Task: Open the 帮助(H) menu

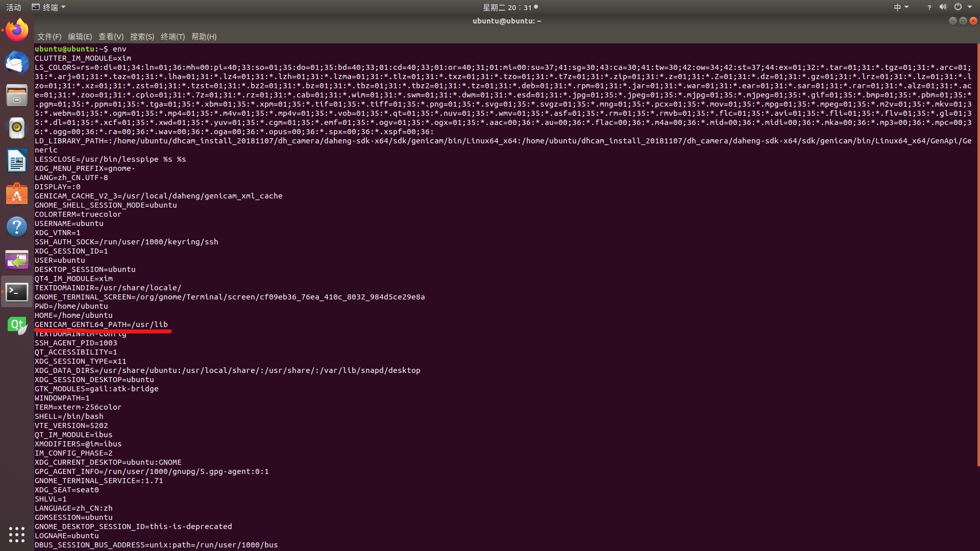Action: pyautogui.click(x=204, y=37)
